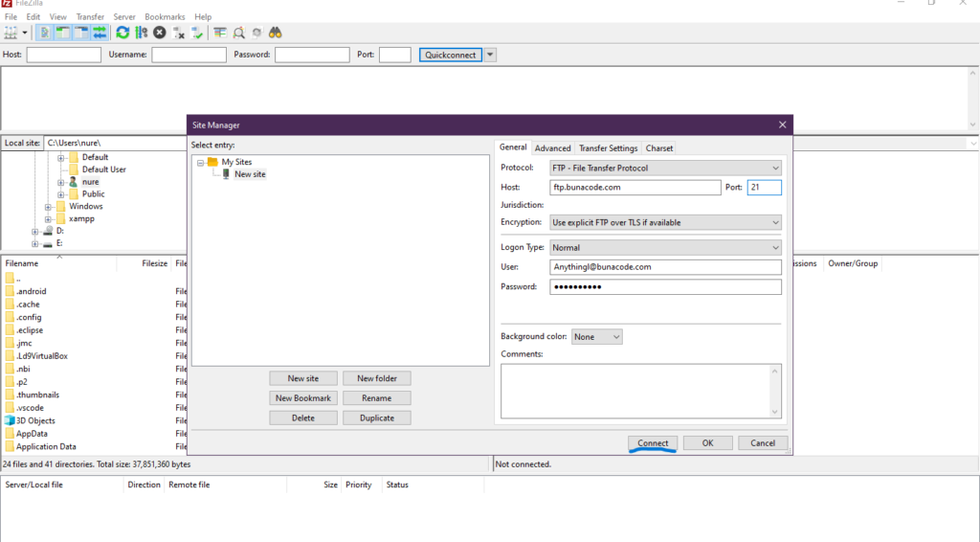Toggle remote directory tree icon
Viewport: 980px width, 542px height.
81,33
